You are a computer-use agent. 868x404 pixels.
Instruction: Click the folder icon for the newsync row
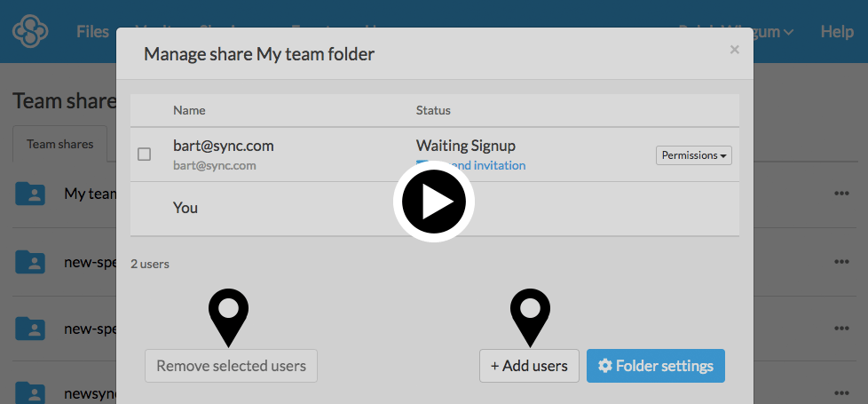click(30, 392)
